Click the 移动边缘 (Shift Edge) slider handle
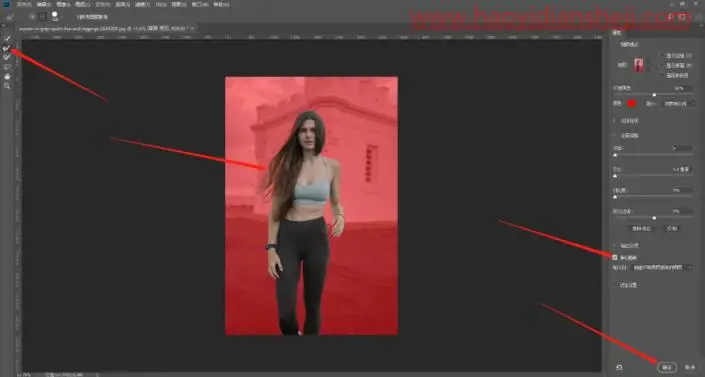 click(654, 218)
